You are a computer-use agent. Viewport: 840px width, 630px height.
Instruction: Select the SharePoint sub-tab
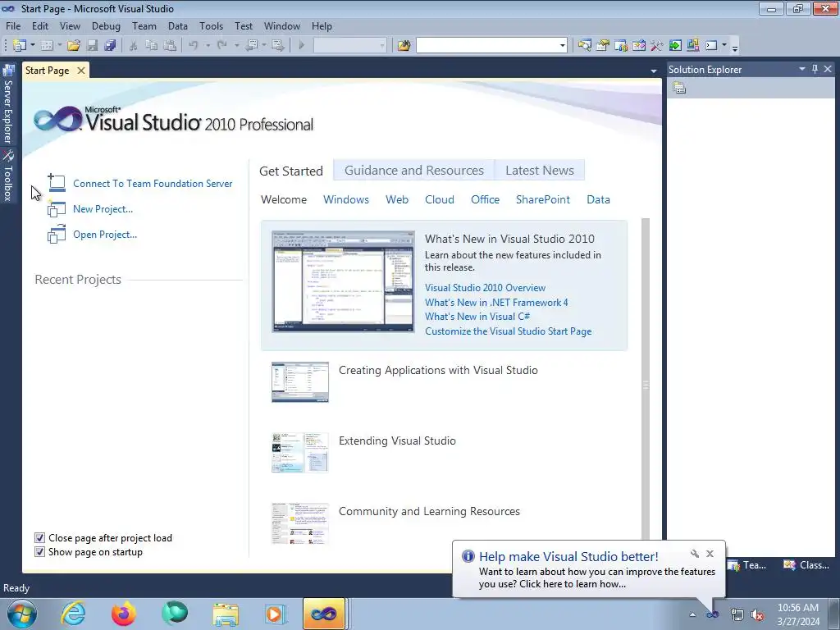click(543, 199)
